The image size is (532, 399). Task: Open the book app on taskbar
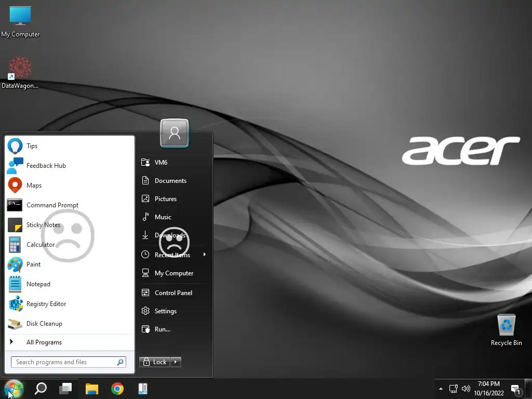pos(143,389)
